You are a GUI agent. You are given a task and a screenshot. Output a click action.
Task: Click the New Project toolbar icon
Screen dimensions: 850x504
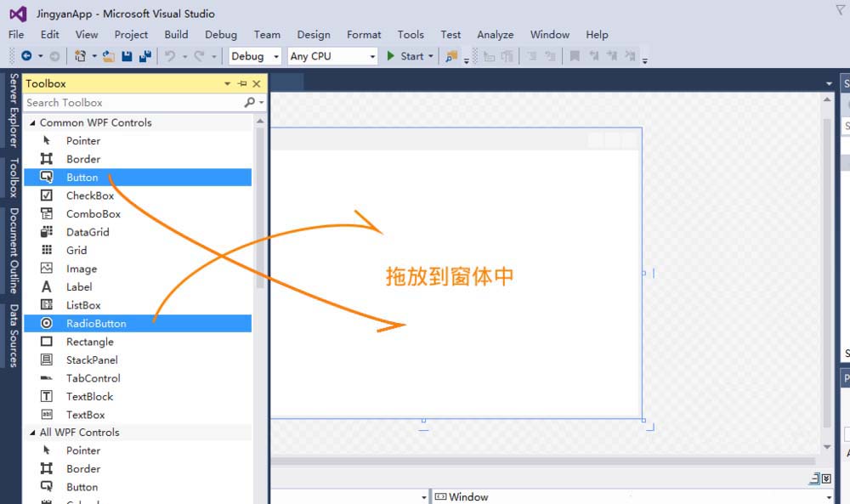[80, 56]
